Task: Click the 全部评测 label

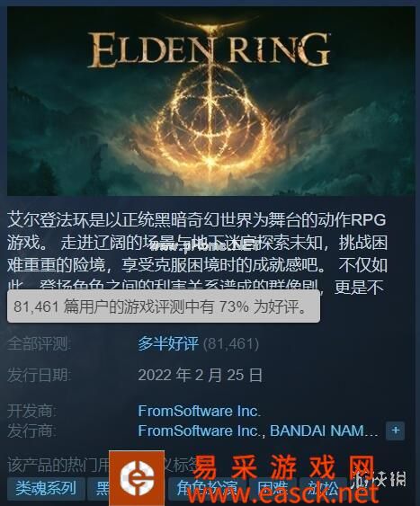Action: click(39, 344)
